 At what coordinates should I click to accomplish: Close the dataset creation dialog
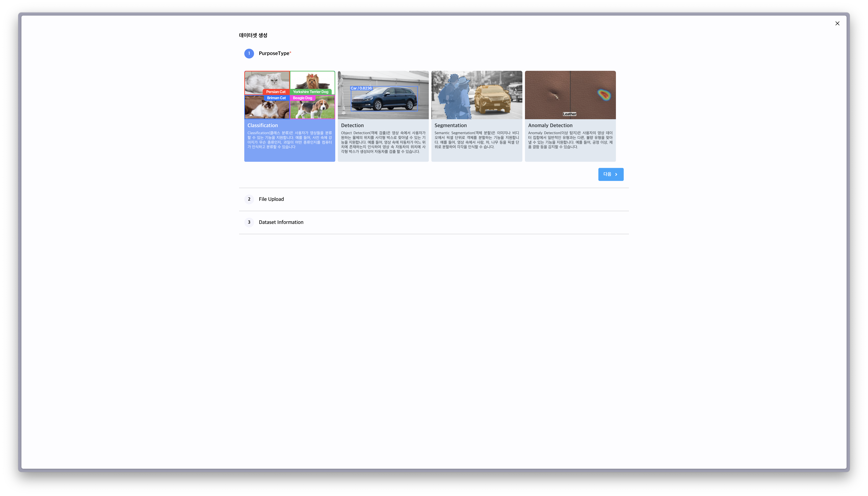point(837,24)
